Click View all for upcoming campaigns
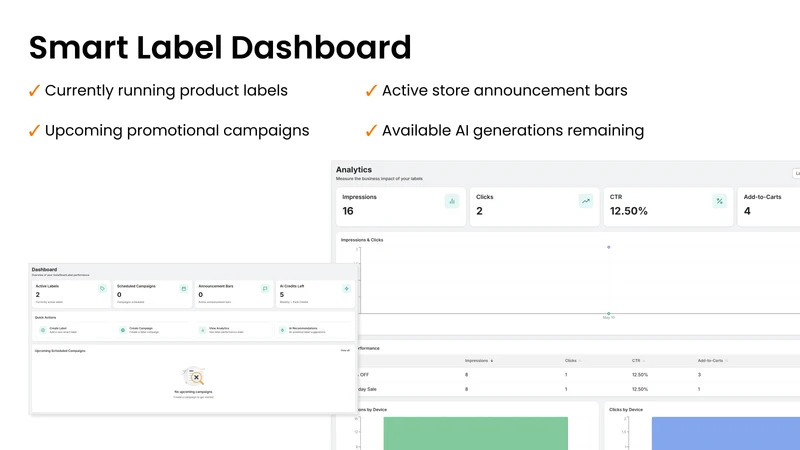 pos(345,351)
